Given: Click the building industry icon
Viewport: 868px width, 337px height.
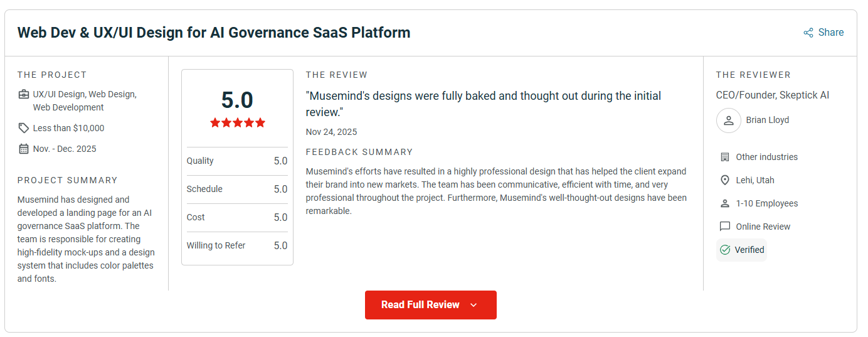Looking at the screenshot, I should tap(725, 157).
